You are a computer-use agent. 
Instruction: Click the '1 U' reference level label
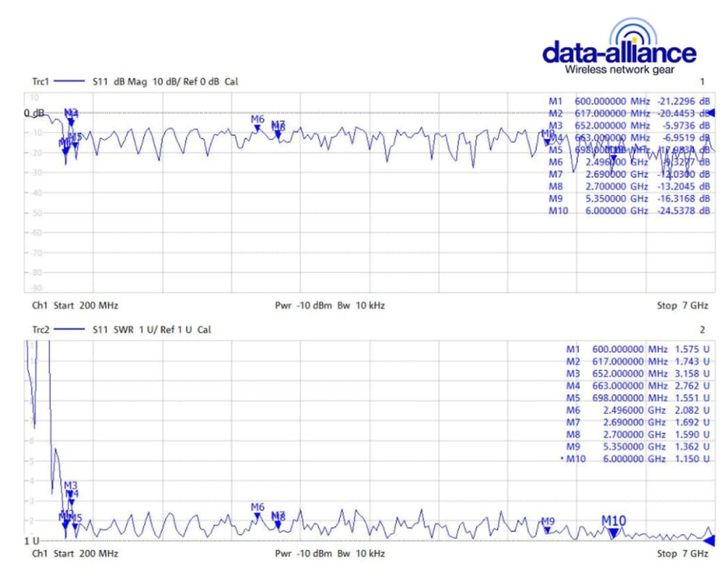coord(32,541)
